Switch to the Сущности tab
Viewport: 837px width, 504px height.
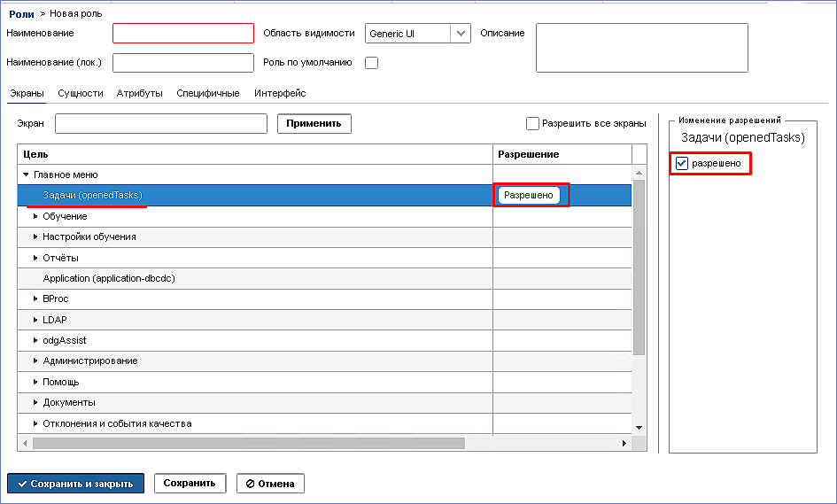point(81,93)
